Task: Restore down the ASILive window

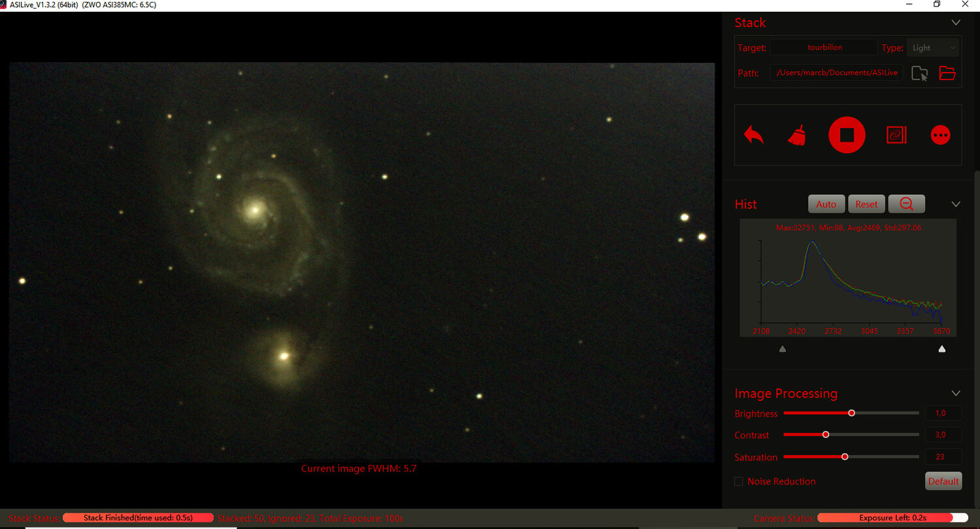Action: click(x=937, y=4)
